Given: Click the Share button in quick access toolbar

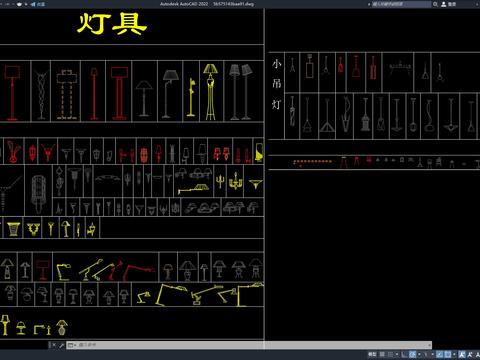Looking at the screenshot, I should 38,4.
